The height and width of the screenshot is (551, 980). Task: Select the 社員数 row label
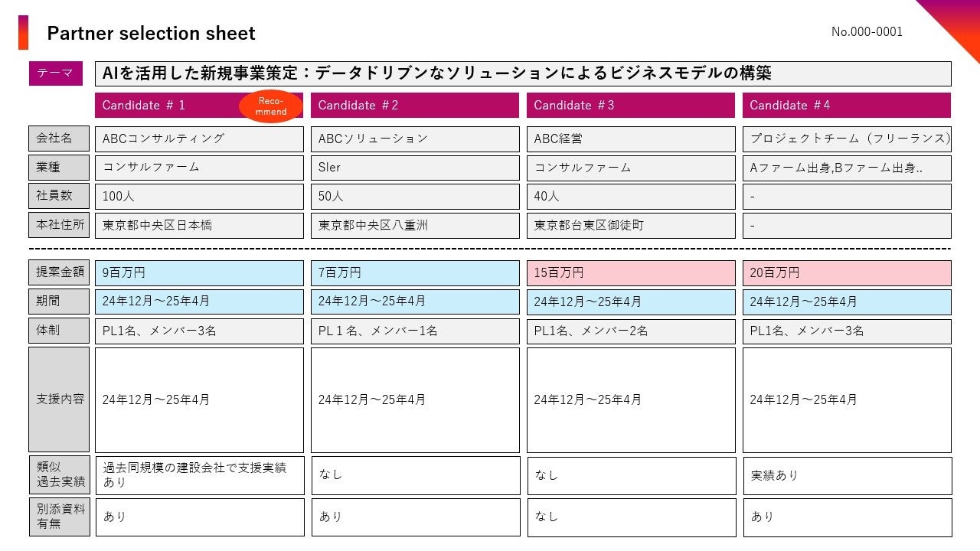[x=59, y=196]
